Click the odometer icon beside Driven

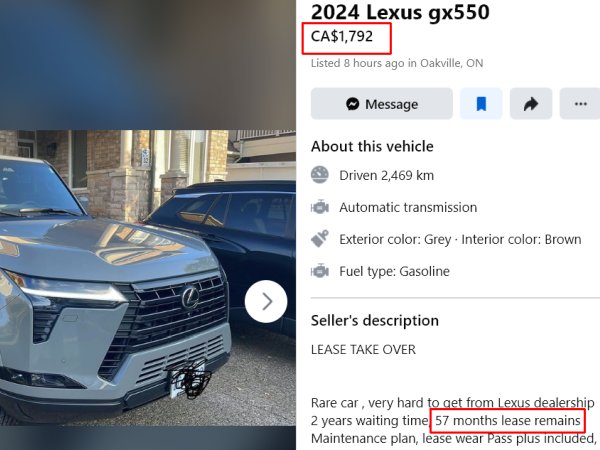pos(320,175)
